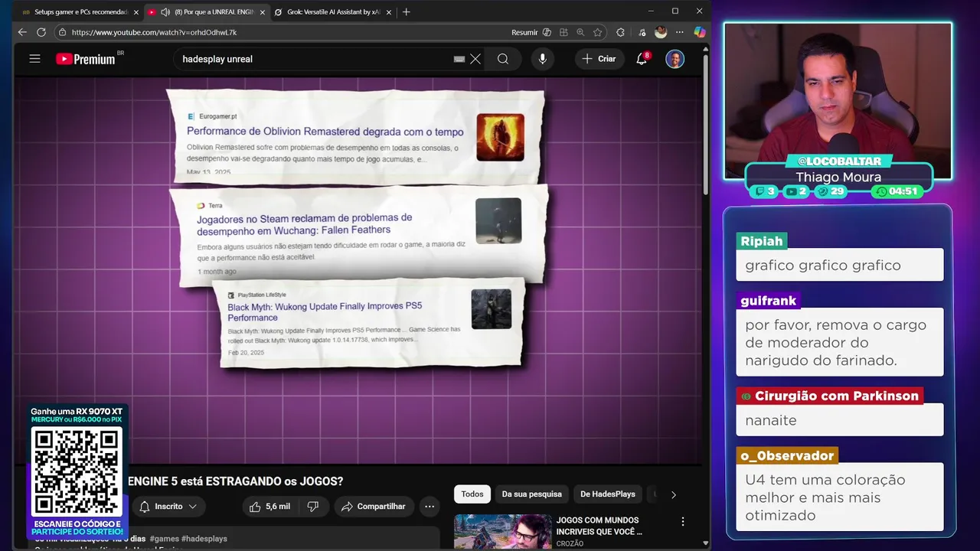Clear the YouTube search text
980x551 pixels.
tap(475, 59)
